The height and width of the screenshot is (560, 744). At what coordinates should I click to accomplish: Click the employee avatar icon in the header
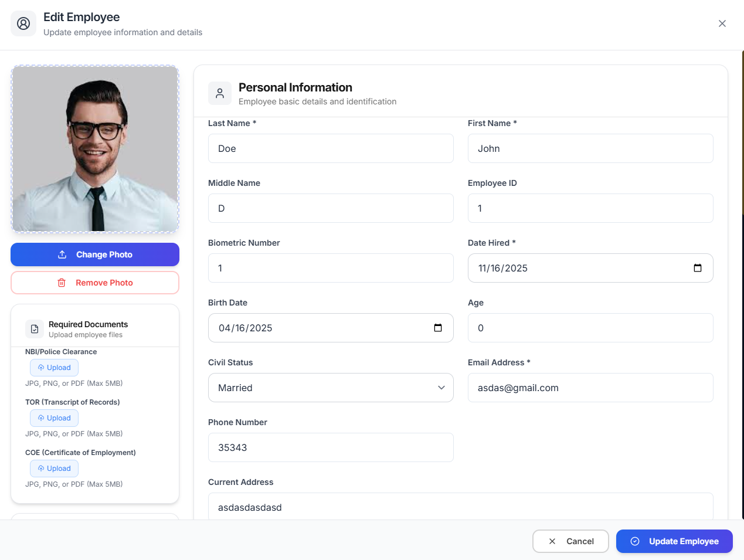pyautogui.click(x=23, y=23)
